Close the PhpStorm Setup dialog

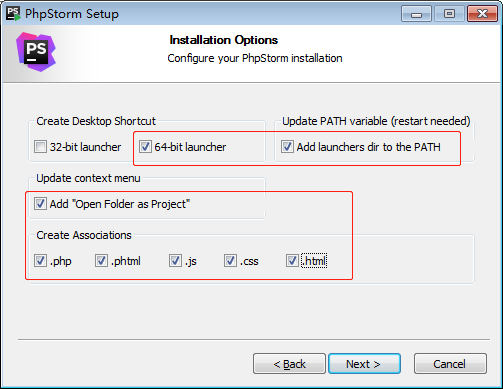click(482, 14)
